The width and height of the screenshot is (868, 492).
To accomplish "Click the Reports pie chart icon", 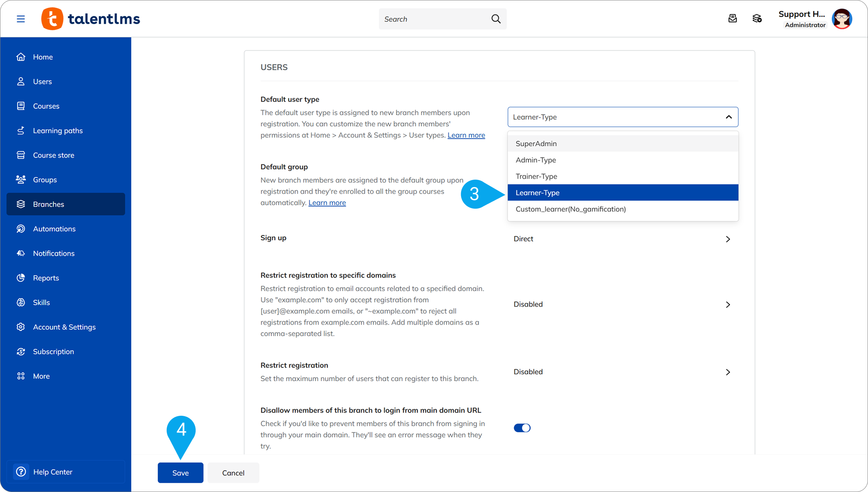I will point(21,278).
